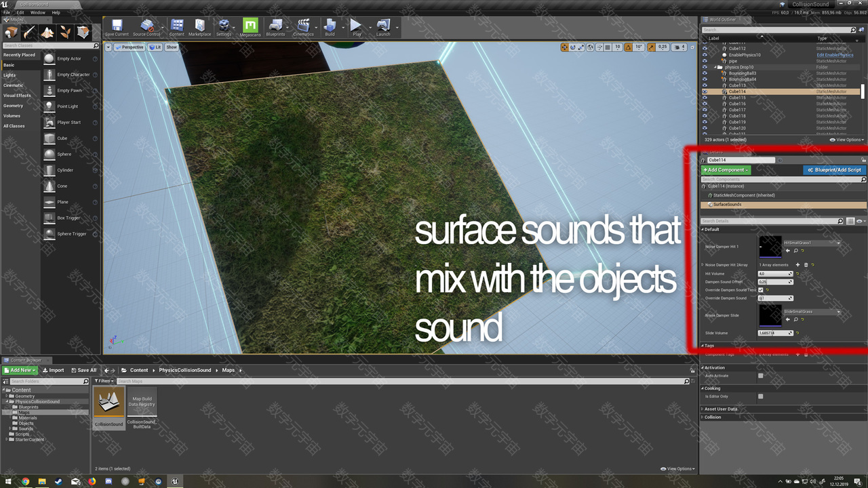Select the Lights category tab
868x488 pixels.
click(x=9, y=75)
